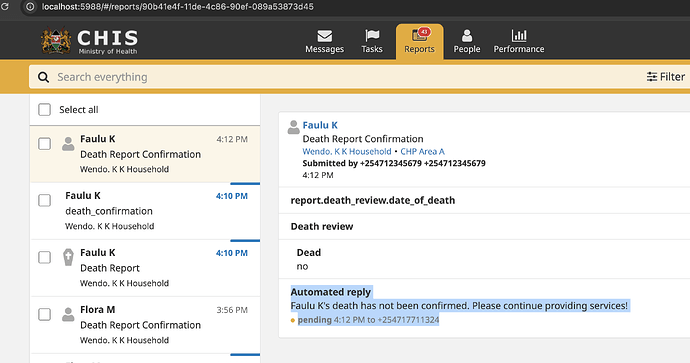The height and width of the screenshot is (363, 690).
Task: Open the Wendo. K K Household link
Action: (347, 152)
